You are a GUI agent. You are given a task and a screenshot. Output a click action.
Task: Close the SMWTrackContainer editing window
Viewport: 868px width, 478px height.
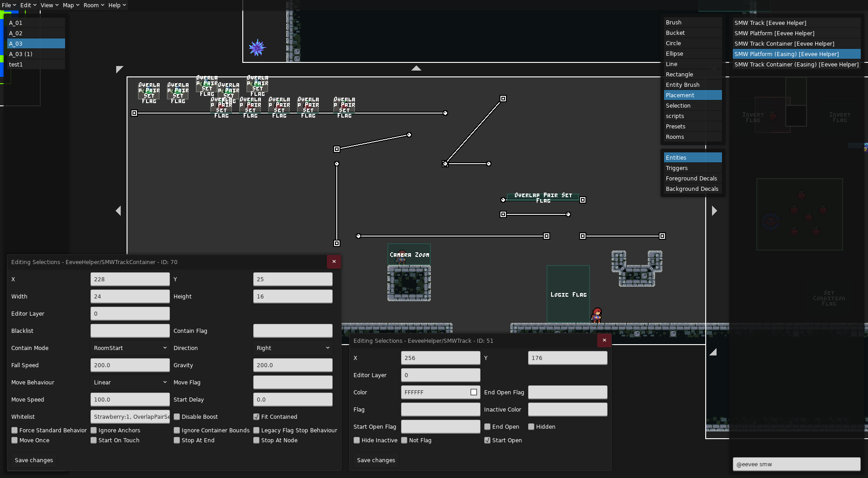tap(334, 262)
